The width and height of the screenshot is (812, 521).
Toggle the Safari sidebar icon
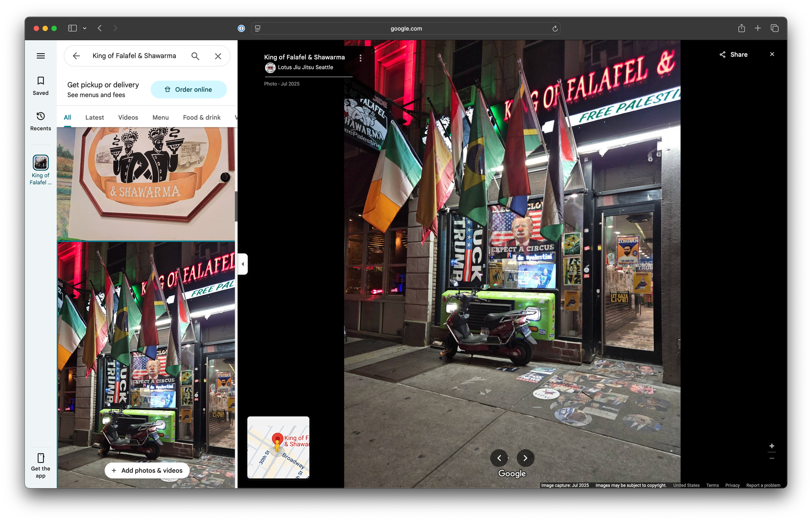coord(73,28)
